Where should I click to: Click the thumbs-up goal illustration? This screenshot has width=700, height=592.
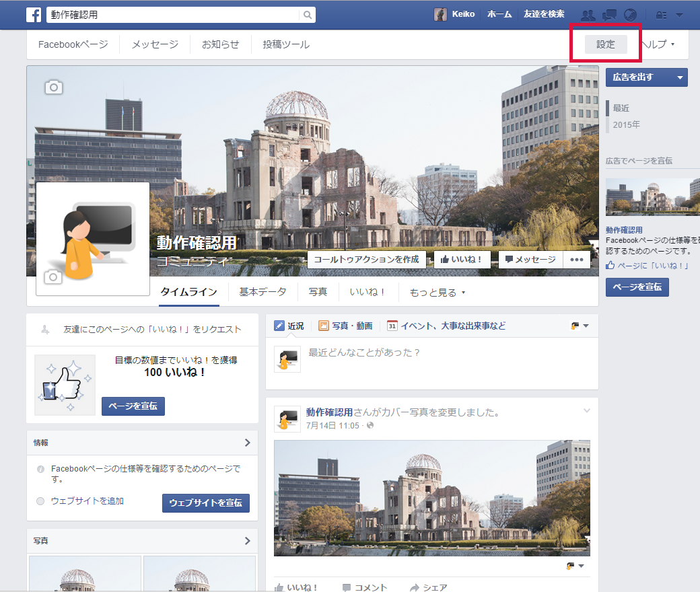pyautogui.click(x=65, y=385)
